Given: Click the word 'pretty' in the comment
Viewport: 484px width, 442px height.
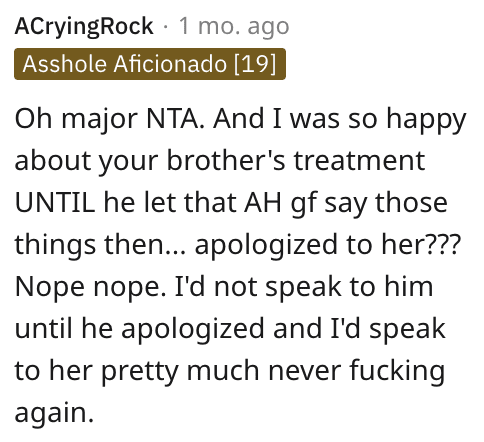Looking at the screenshot, I should (x=140, y=372).
